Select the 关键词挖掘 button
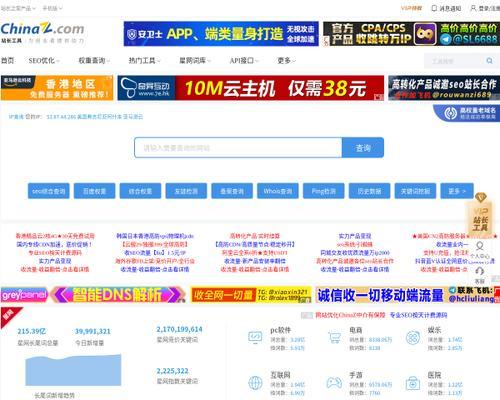 pos(415,191)
